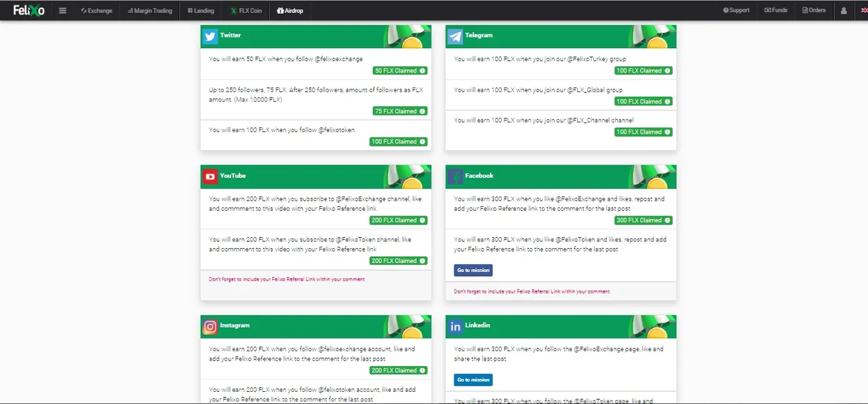Open the FLX Coin menu item

pos(246,11)
